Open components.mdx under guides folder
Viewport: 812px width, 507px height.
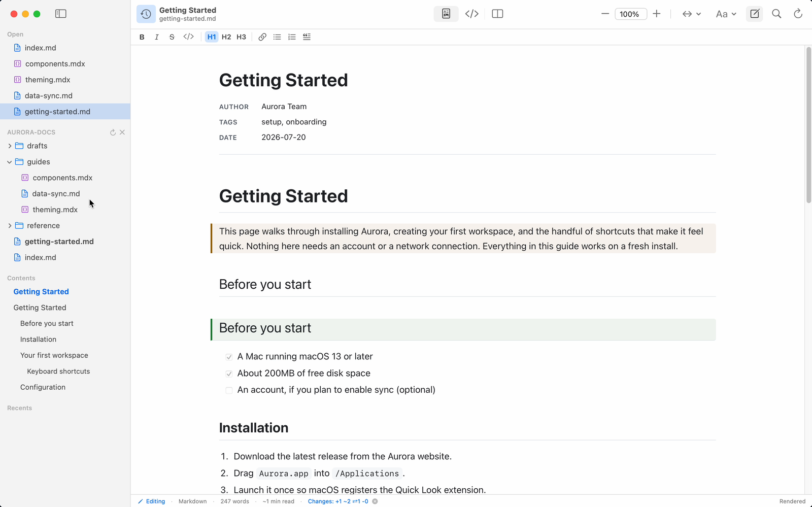(x=65, y=178)
